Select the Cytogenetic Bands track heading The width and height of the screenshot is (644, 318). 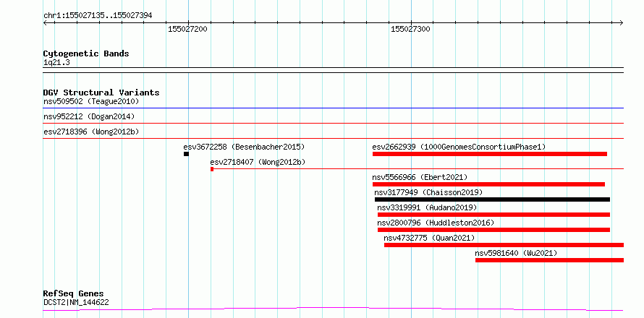click(x=86, y=53)
